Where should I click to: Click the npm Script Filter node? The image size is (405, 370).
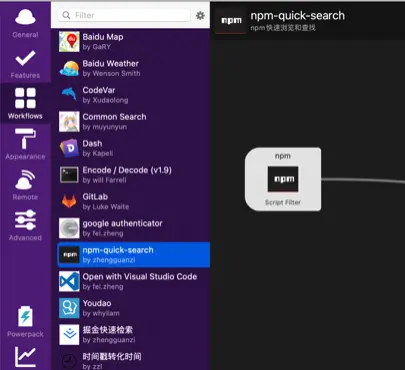tap(283, 179)
